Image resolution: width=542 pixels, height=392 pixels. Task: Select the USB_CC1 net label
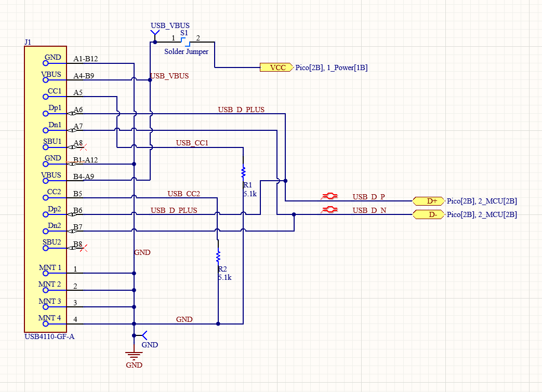[192, 143]
